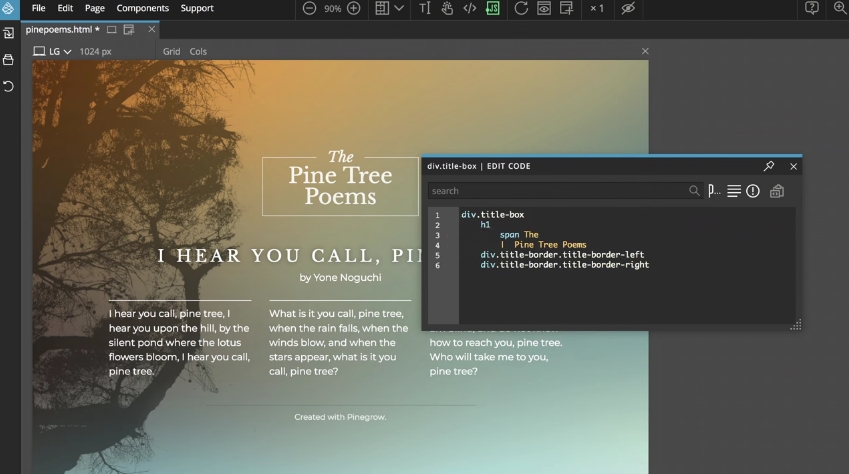Screen dimensions: 849x474
Task: Toggle the Cols overlay
Action: [198, 51]
